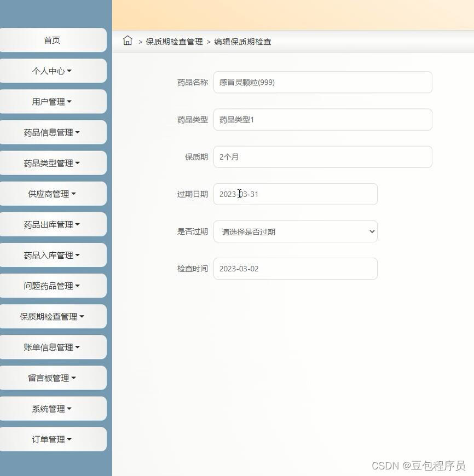Image resolution: width=474 pixels, height=476 pixels.
Task: Expand the 用户管理 menu
Action: pyautogui.click(x=53, y=101)
